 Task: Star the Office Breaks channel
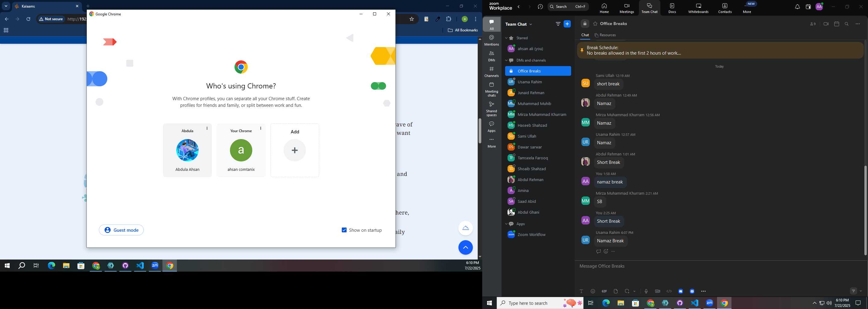tap(595, 24)
